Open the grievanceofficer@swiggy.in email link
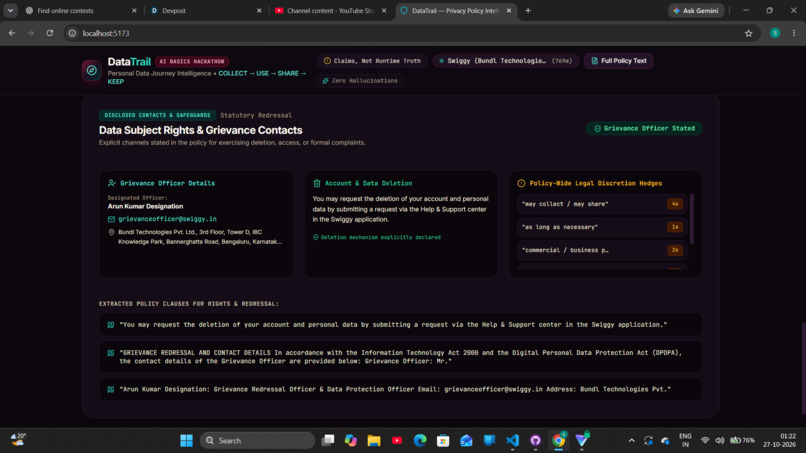Viewport: 806px width, 453px height. [167, 219]
